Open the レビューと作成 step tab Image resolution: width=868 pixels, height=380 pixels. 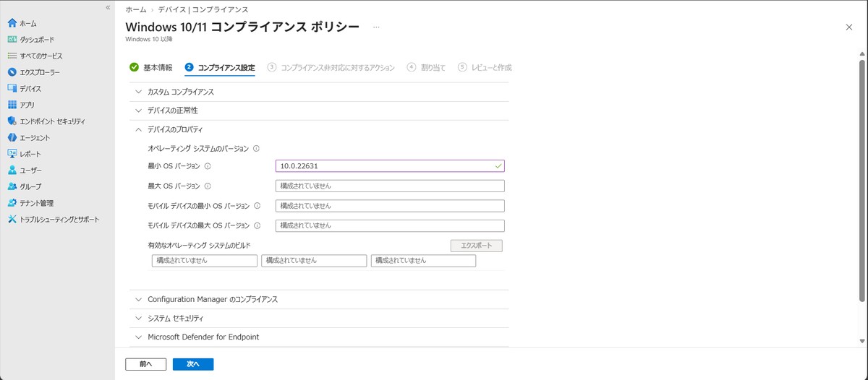[485, 67]
